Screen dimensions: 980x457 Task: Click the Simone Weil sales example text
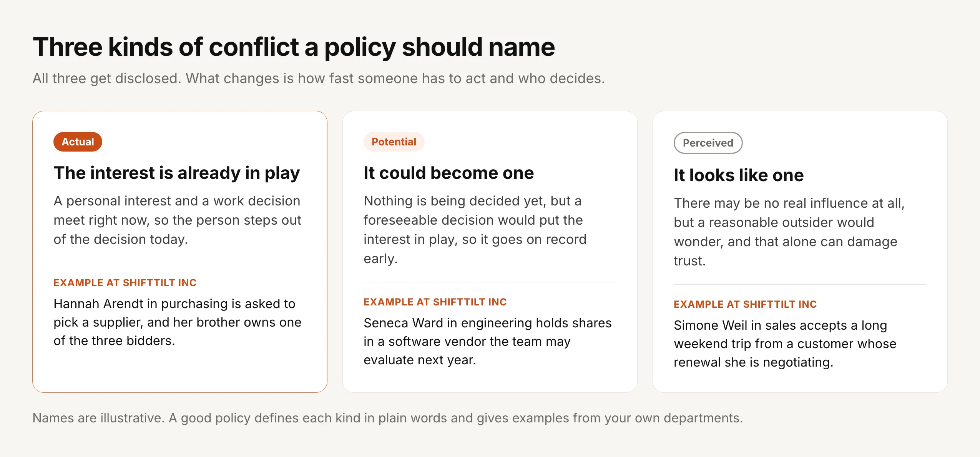pos(785,344)
